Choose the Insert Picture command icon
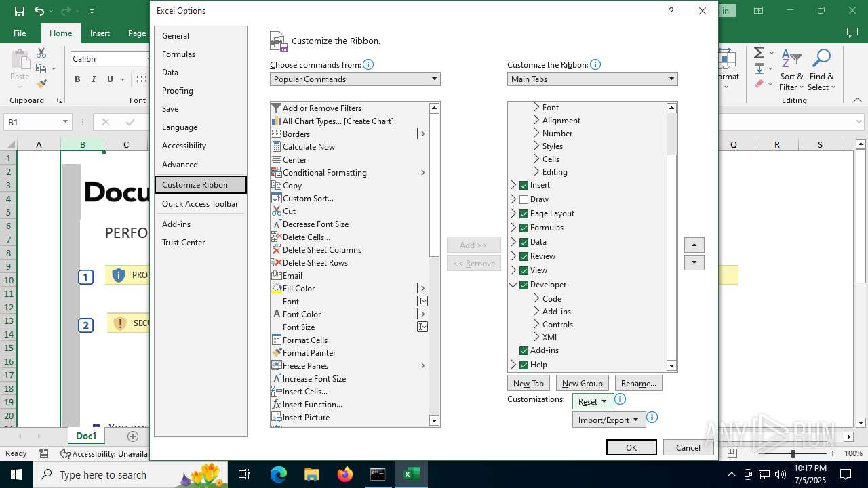 276,417
